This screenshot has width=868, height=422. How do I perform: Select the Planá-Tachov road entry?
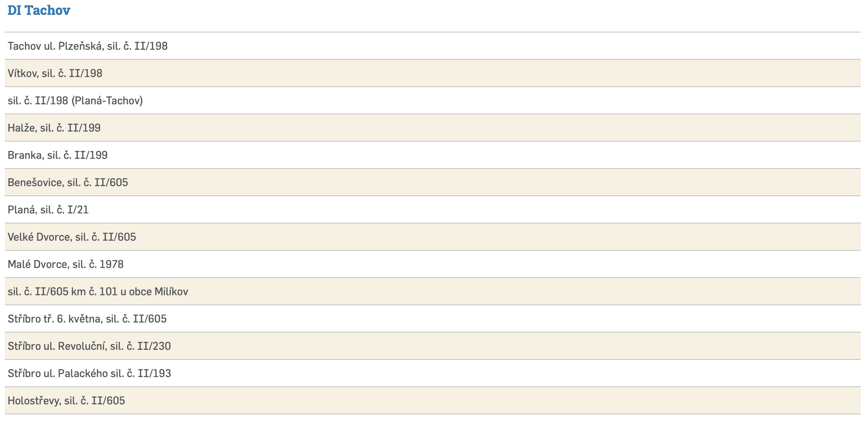click(x=75, y=101)
